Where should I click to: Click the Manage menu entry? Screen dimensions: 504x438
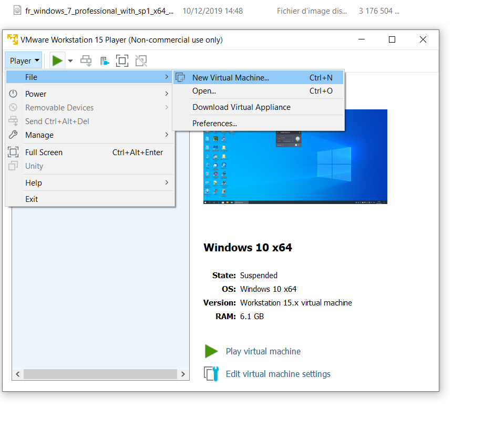[89, 135]
